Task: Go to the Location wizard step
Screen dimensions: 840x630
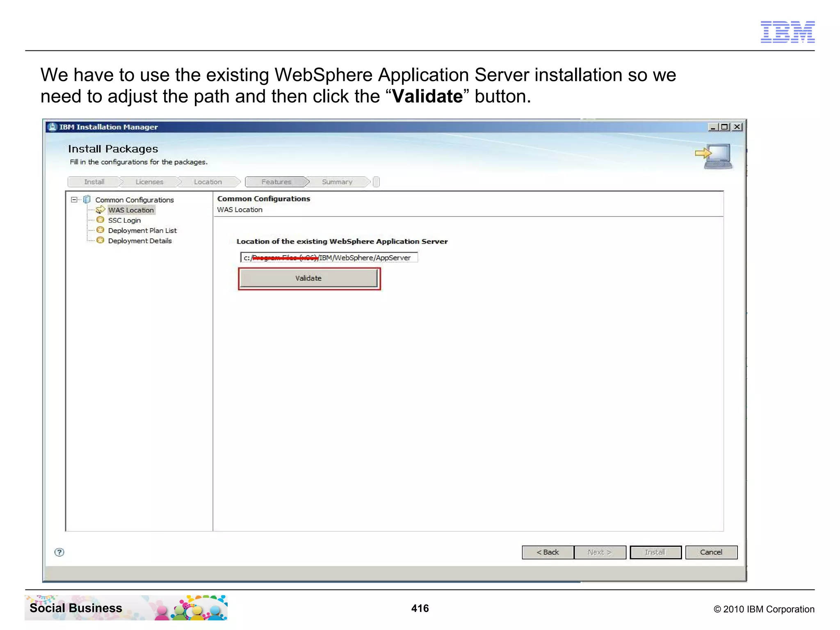Action: click(x=208, y=182)
